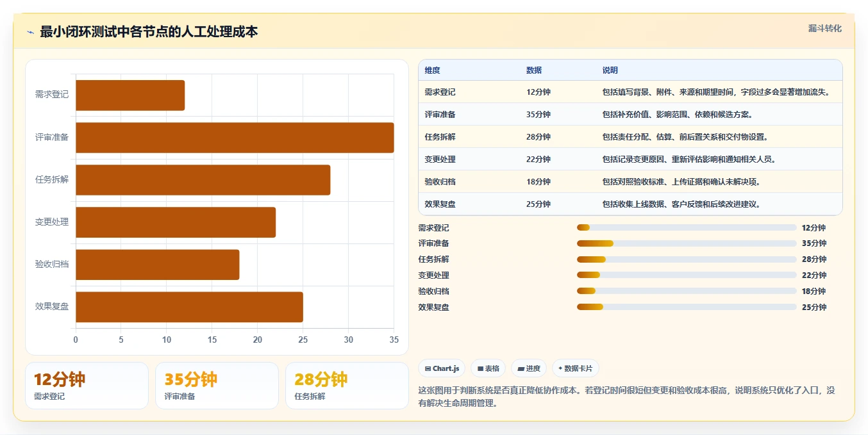The width and height of the screenshot is (868, 435).
Task: Open the 35分钟 评审准备 stat card
Action: click(217, 386)
